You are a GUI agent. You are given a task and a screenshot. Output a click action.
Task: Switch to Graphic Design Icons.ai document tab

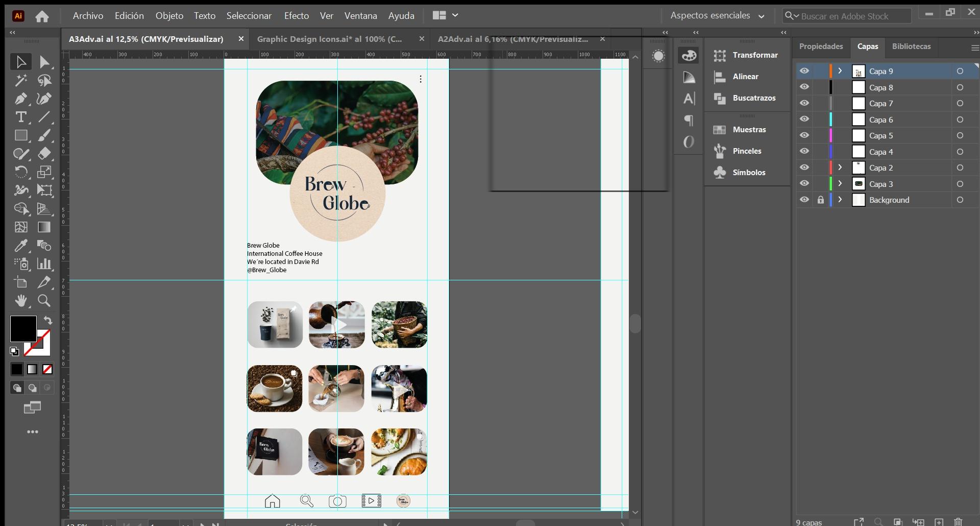pyautogui.click(x=329, y=39)
